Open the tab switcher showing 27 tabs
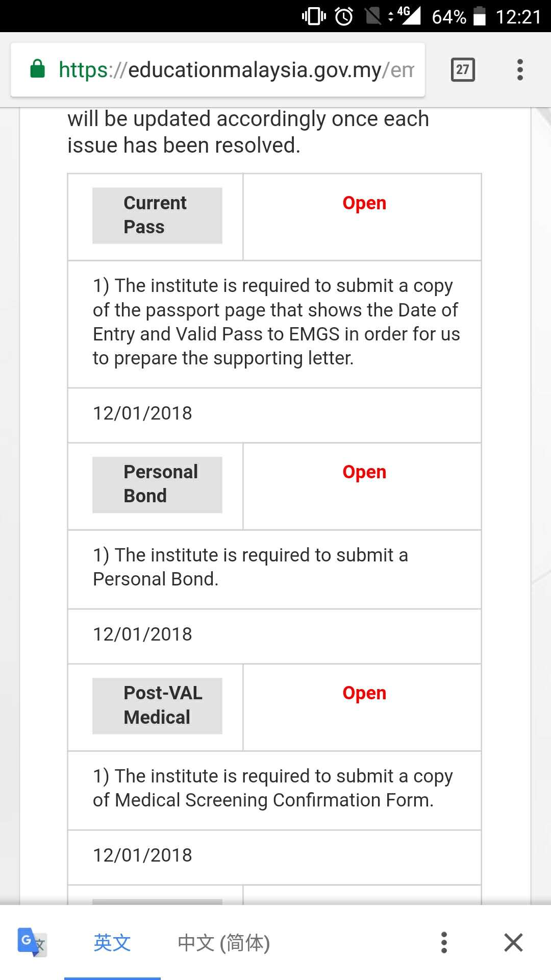Image resolution: width=551 pixels, height=980 pixels. pos(463,69)
